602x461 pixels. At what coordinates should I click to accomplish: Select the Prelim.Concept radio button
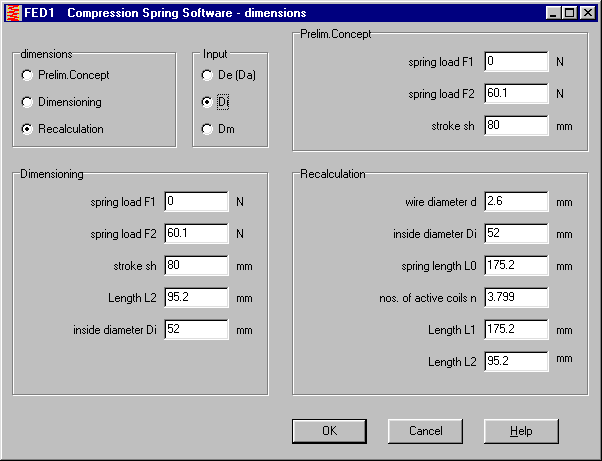click(27, 75)
